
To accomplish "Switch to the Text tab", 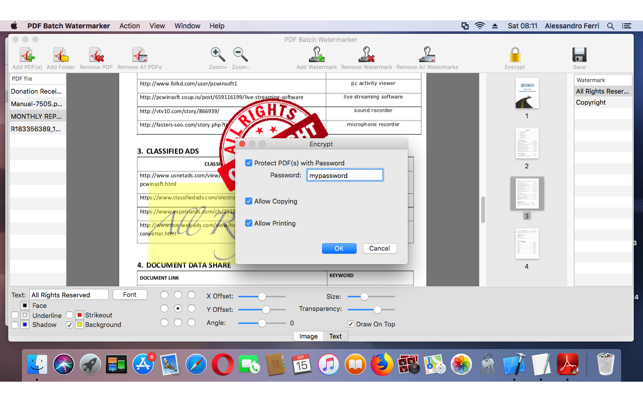I will tap(335, 336).
